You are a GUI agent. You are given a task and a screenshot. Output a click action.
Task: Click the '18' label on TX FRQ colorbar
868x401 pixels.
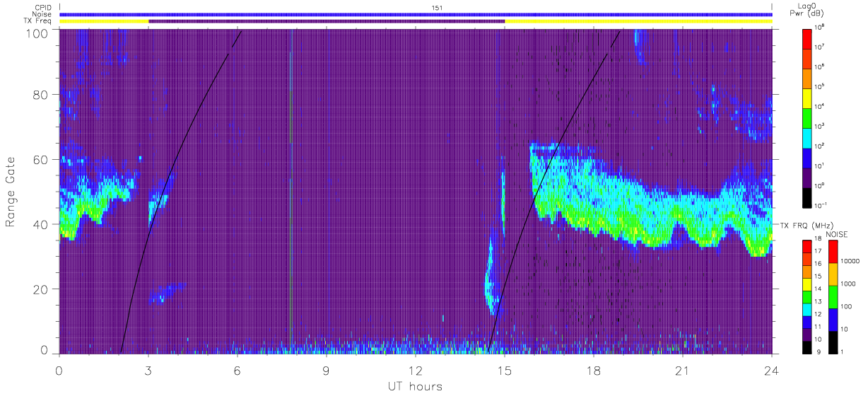819,240
